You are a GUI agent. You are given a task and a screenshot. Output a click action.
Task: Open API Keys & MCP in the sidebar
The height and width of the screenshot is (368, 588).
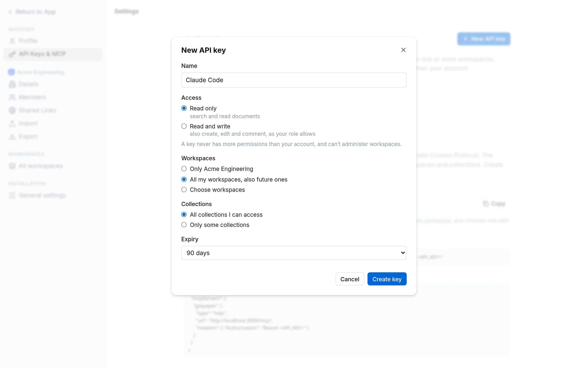click(53, 54)
